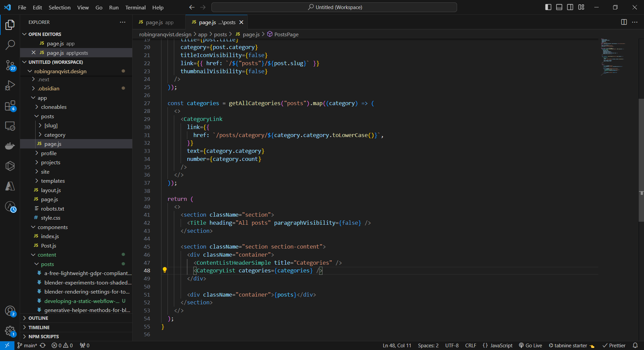Click the Docker icon in the activity bar
The height and width of the screenshot is (350, 644).
[10, 146]
